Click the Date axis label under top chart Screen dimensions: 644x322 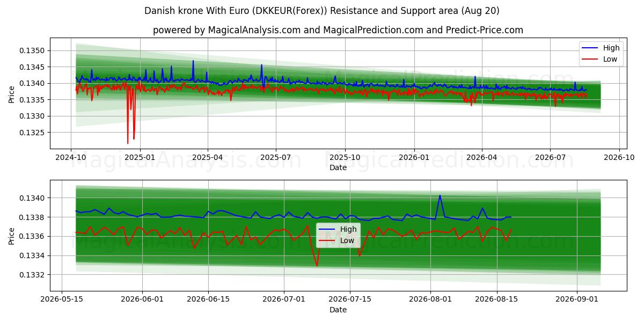point(338,167)
